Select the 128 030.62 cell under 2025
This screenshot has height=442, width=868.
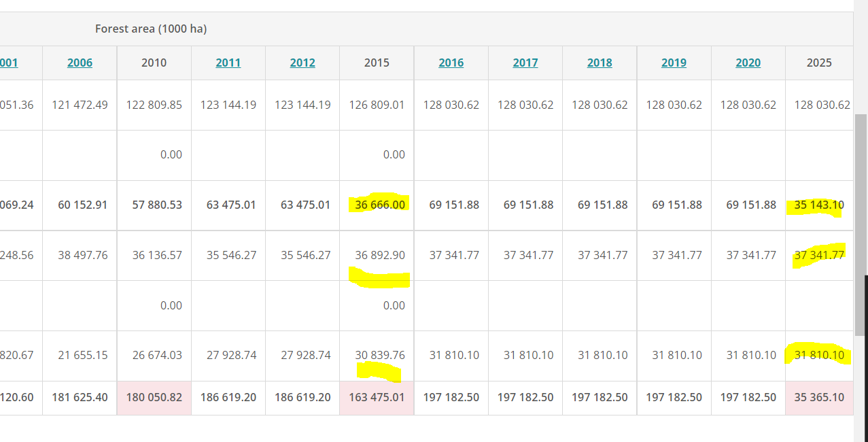pyautogui.click(x=819, y=105)
